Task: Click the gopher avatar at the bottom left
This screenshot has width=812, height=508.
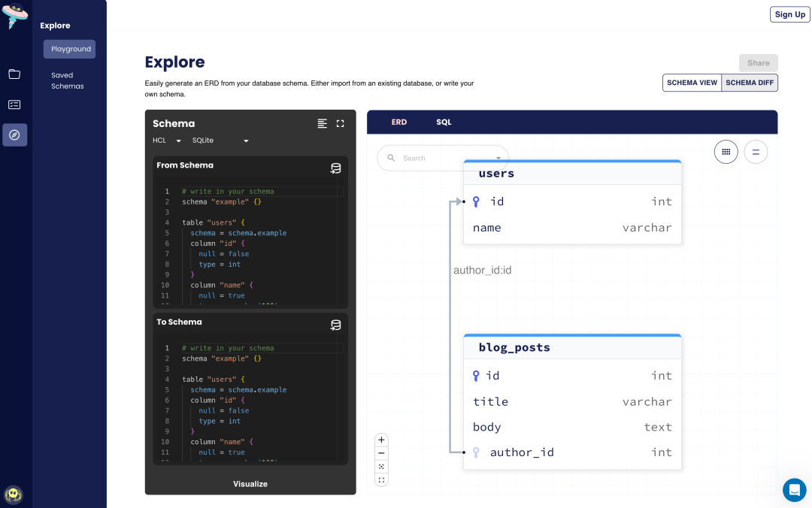Action: tap(14, 495)
